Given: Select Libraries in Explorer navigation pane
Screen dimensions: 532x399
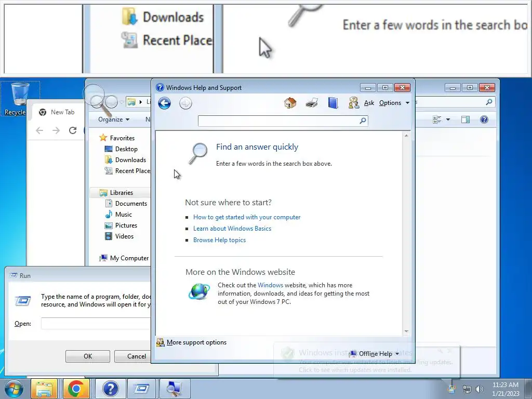Looking at the screenshot, I should (121, 192).
